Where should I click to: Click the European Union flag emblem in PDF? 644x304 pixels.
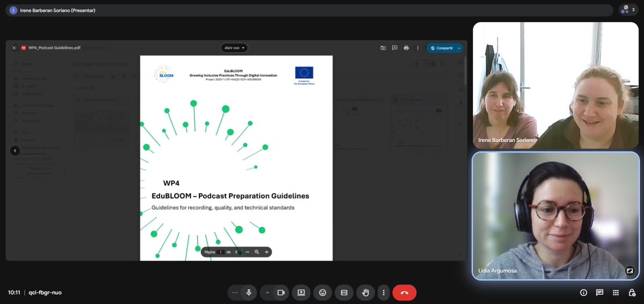tap(304, 72)
